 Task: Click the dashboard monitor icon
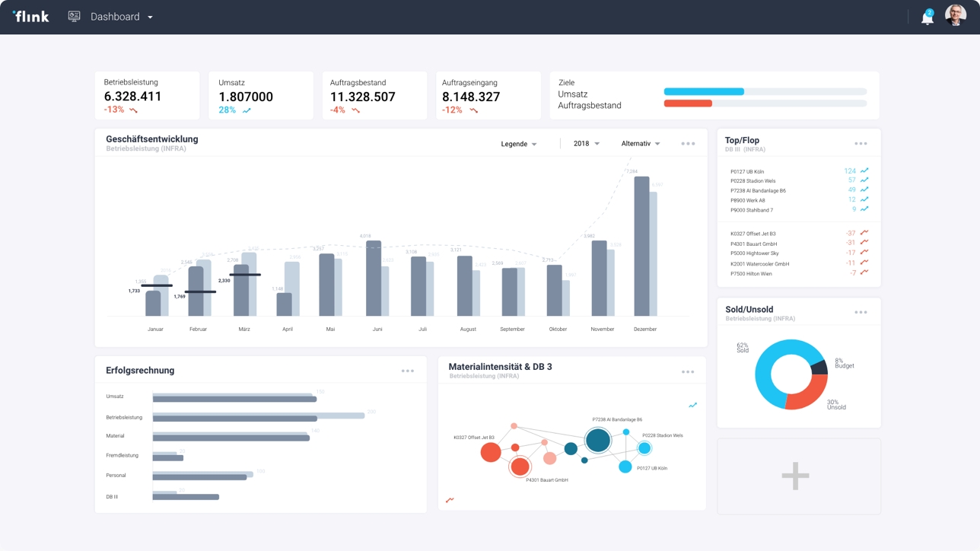point(74,16)
